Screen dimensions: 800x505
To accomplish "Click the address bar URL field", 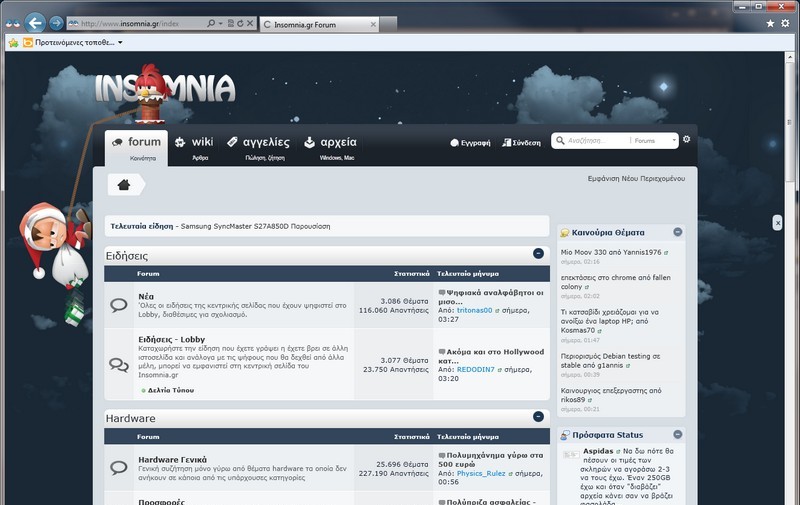I will [x=136, y=23].
